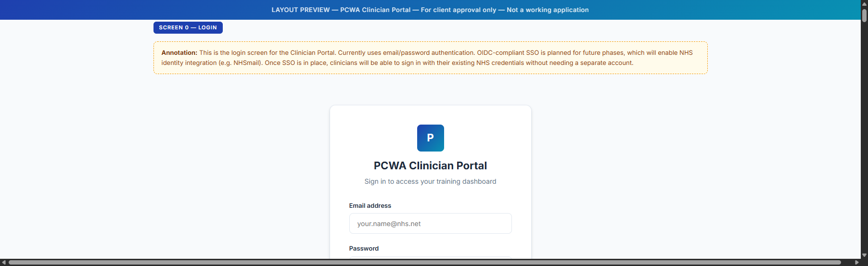Click the bold Annotation: label
The width and height of the screenshot is (868, 266).
point(179,52)
